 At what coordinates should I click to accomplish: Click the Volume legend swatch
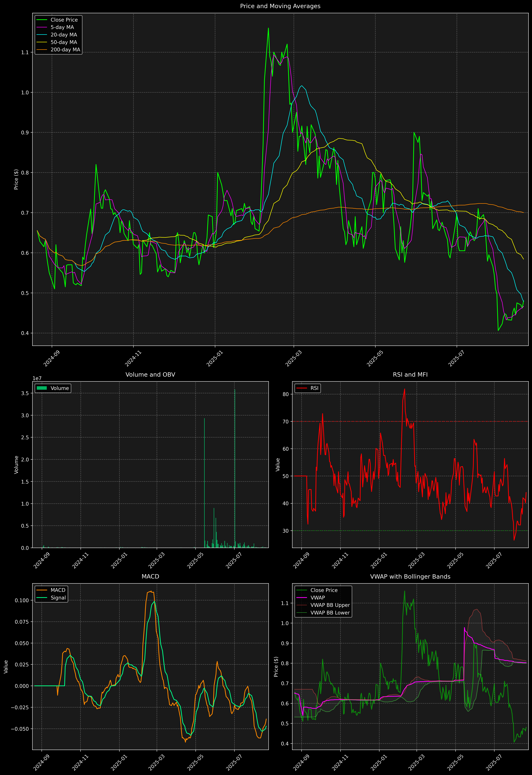[x=42, y=388]
